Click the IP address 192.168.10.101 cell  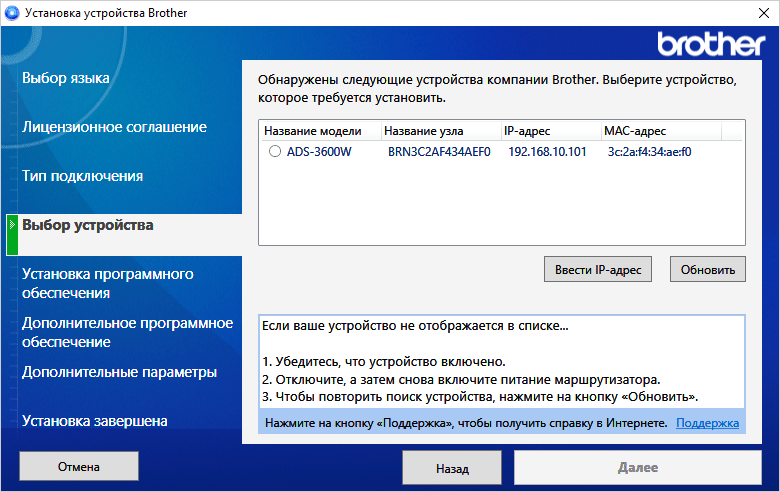[547, 152]
